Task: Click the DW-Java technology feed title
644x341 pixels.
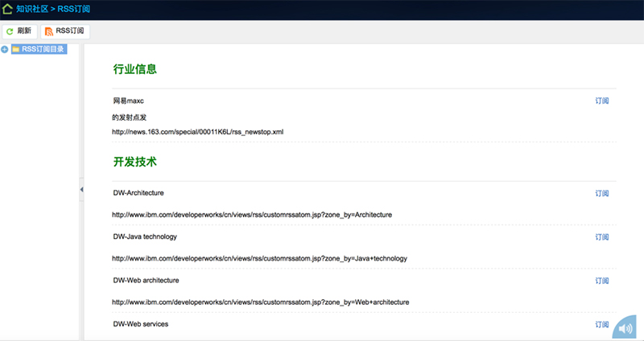Action: (145, 236)
